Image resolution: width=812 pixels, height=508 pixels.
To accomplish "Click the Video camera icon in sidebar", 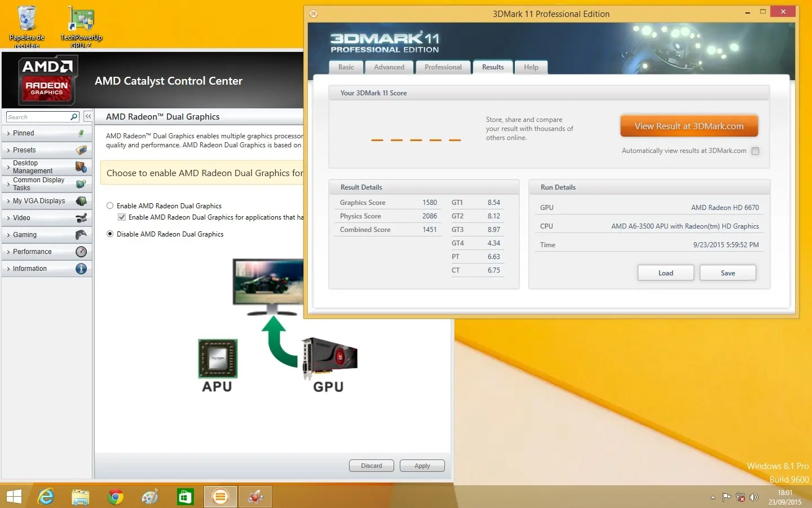I will [81, 218].
